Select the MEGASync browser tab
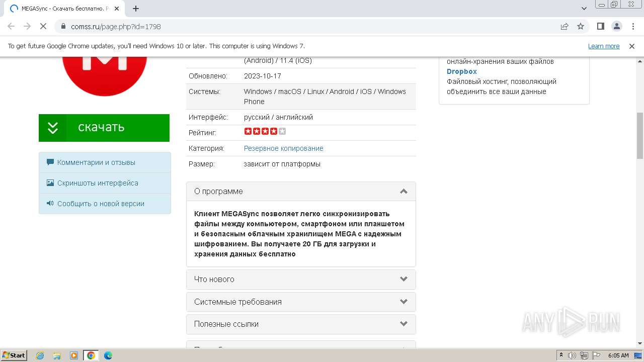Viewport: 644px width, 362px height. pos(65,9)
